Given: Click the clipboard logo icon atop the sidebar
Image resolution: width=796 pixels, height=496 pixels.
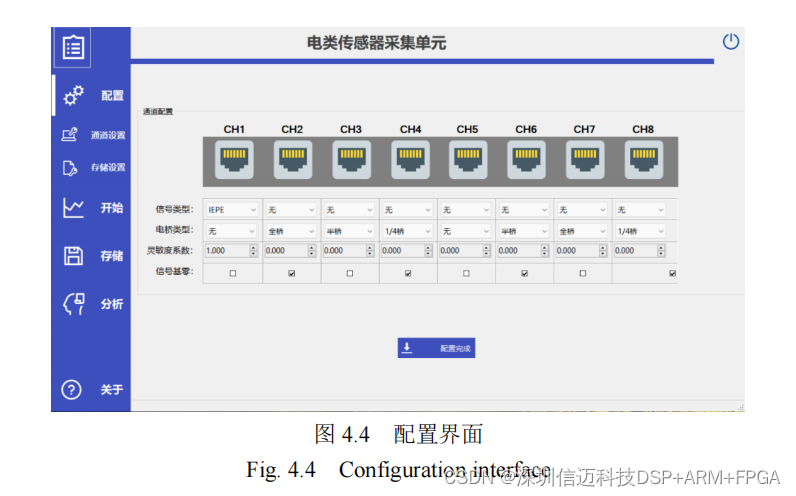Looking at the screenshot, I should click(73, 47).
